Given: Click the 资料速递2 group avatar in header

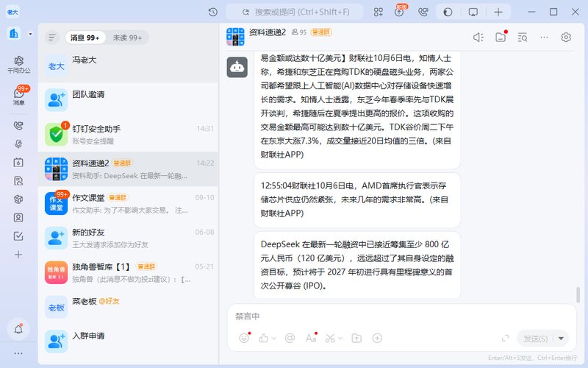Looking at the screenshot, I should tap(235, 37).
